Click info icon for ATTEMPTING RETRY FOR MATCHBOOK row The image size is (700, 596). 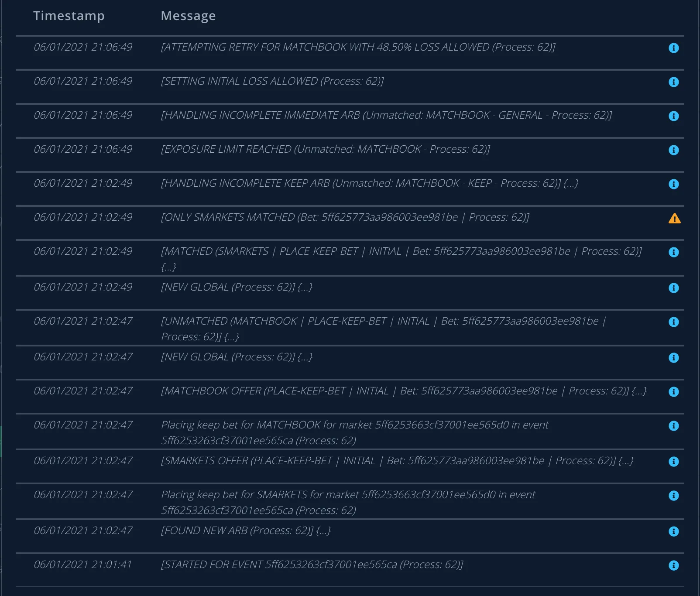(674, 48)
